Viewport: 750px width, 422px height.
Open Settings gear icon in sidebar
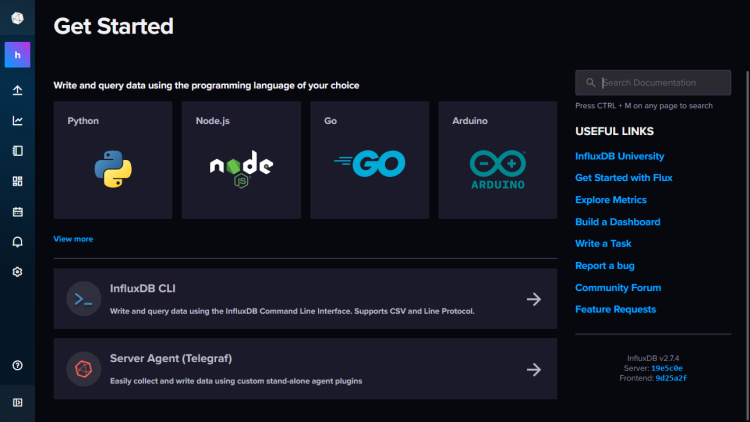(x=17, y=272)
